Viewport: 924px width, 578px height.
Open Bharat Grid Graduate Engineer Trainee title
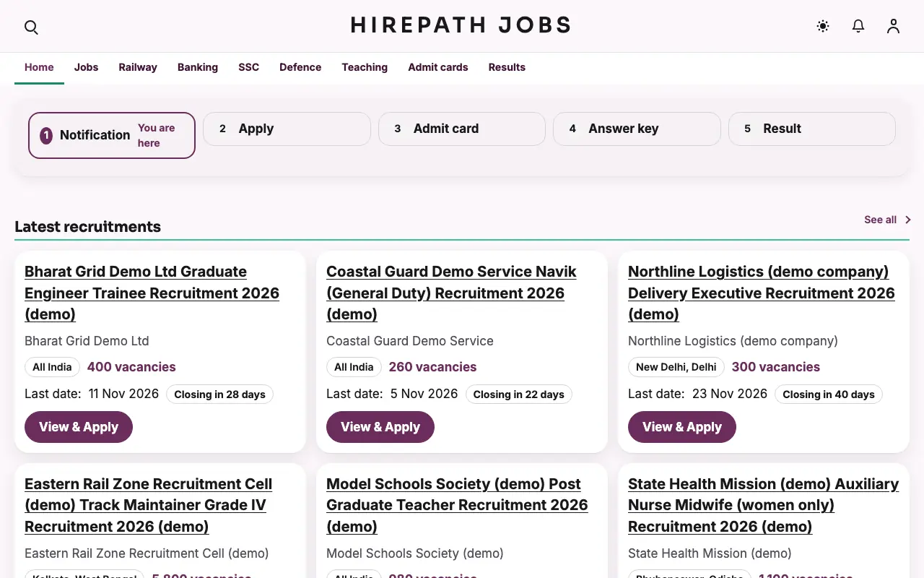click(x=152, y=293)
